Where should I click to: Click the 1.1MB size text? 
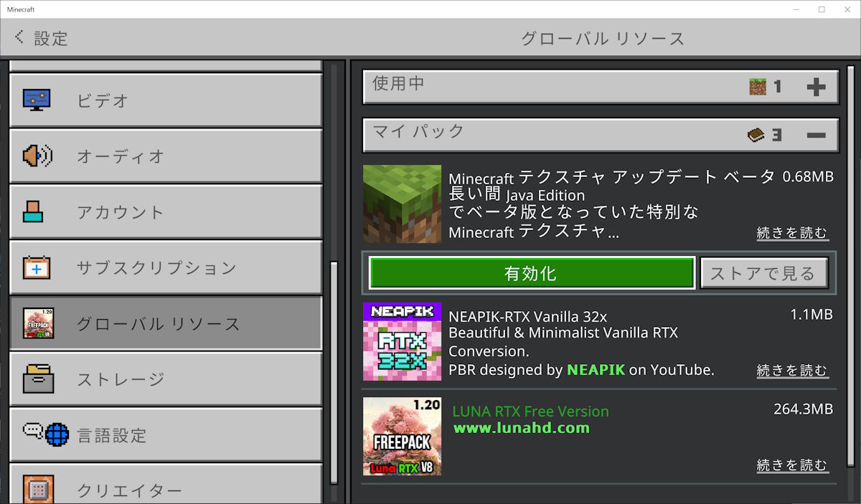811,314
